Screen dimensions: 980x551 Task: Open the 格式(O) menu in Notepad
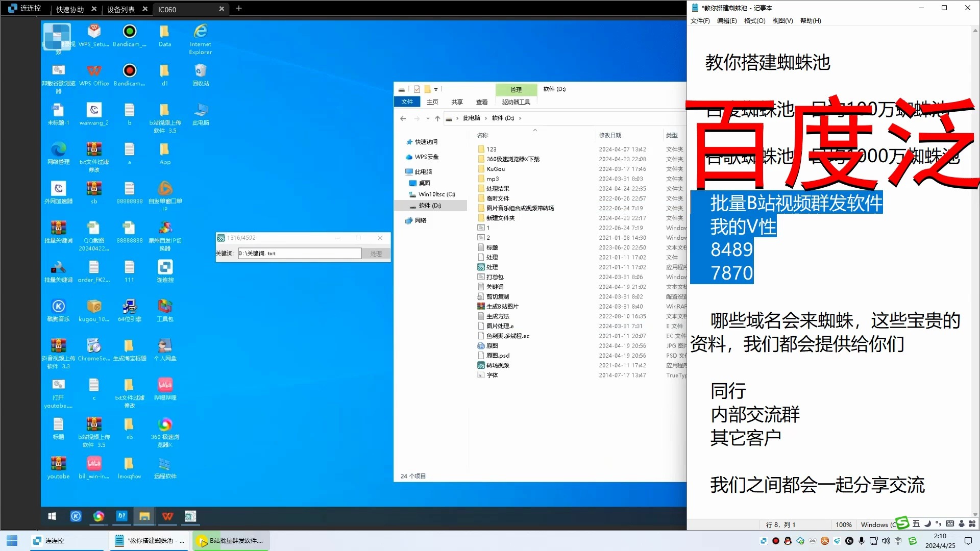coord(754,21)
